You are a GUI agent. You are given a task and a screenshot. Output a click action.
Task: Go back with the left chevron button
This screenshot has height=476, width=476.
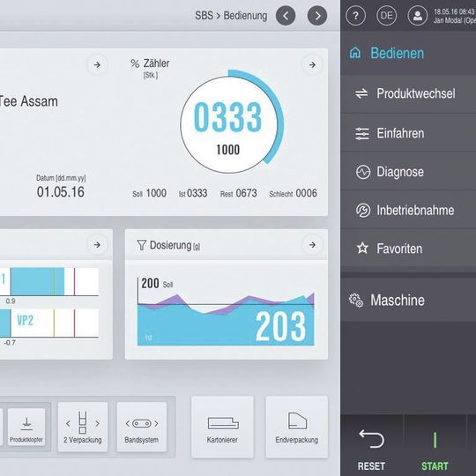[286, 16]
